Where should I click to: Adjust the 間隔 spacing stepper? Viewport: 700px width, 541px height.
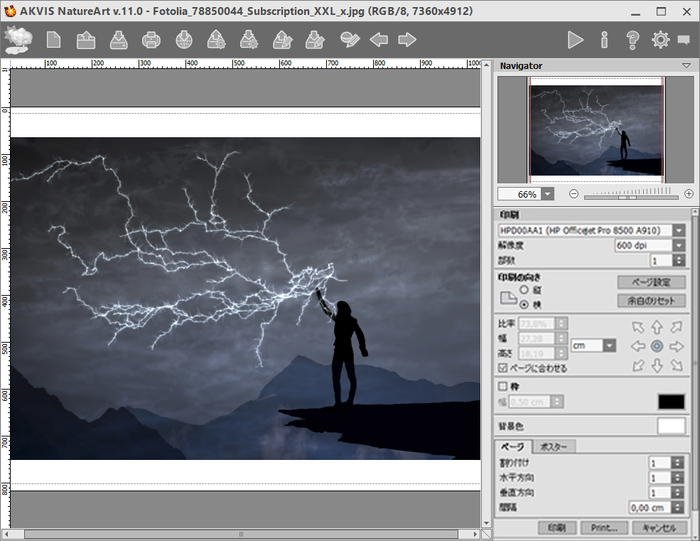pos(677,507)
